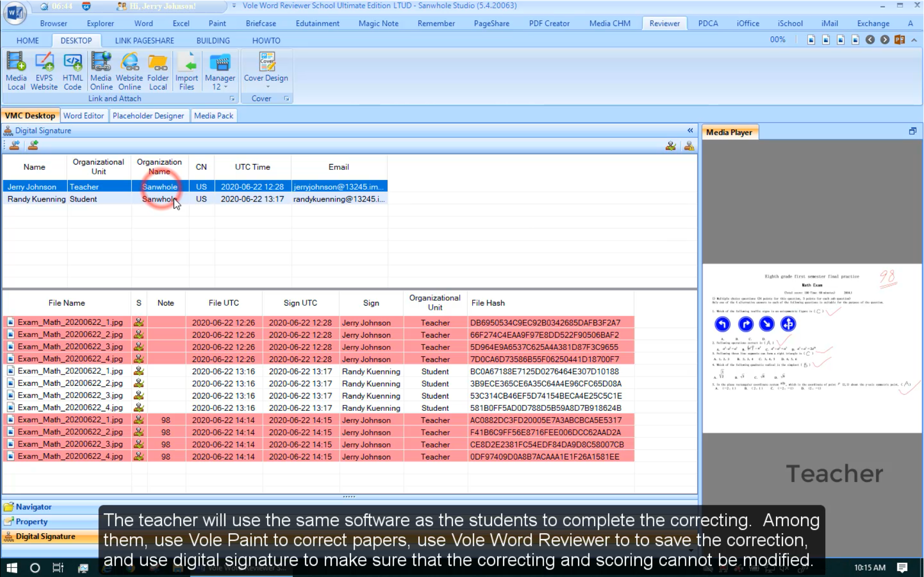Expand Link and Attach group launcher
Viewport: 924px width, 577px height.
(x=232, y=99)
